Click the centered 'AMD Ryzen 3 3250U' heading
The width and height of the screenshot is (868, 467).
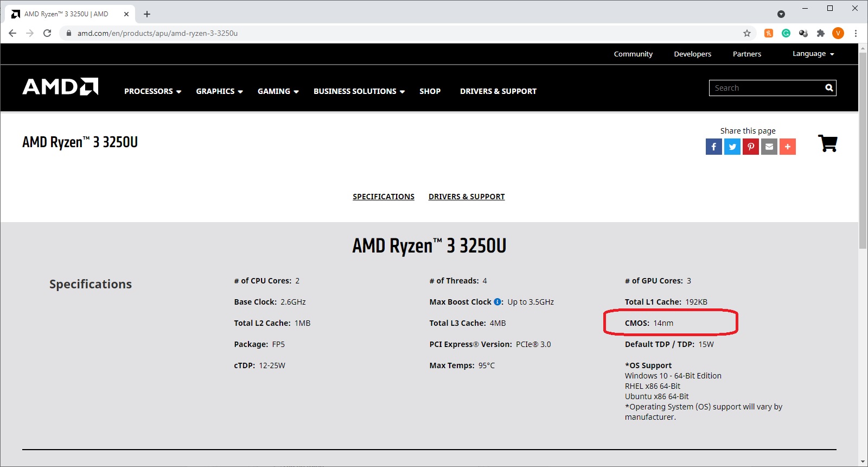[429, 245]
